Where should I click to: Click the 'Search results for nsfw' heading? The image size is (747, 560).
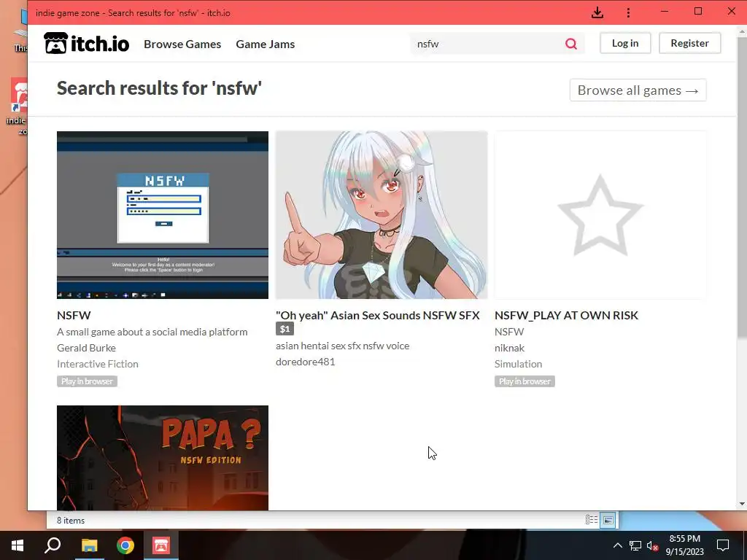click(159, 88)
